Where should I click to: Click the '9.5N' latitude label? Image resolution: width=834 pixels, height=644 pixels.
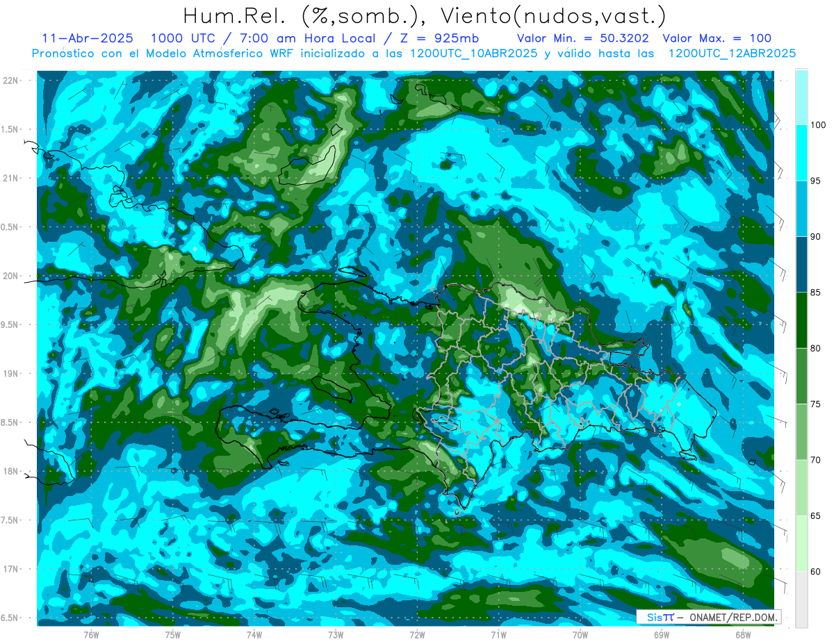point(10,324)
